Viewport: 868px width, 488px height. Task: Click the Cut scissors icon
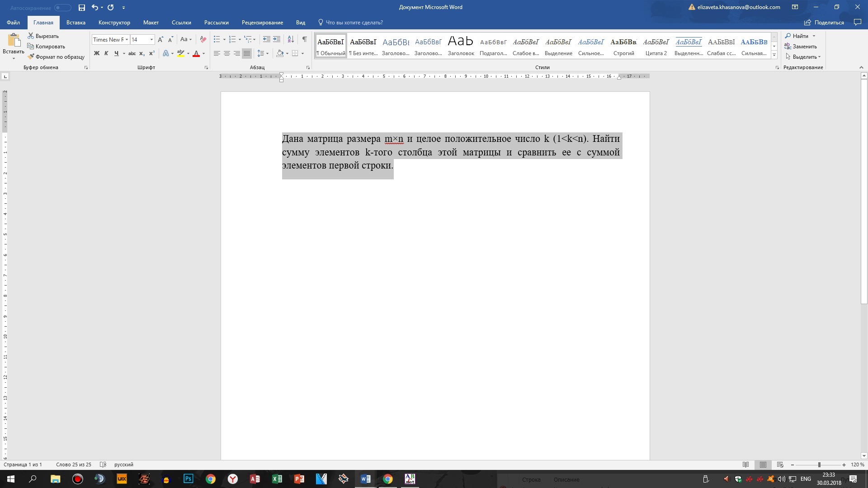pos(31,36)
